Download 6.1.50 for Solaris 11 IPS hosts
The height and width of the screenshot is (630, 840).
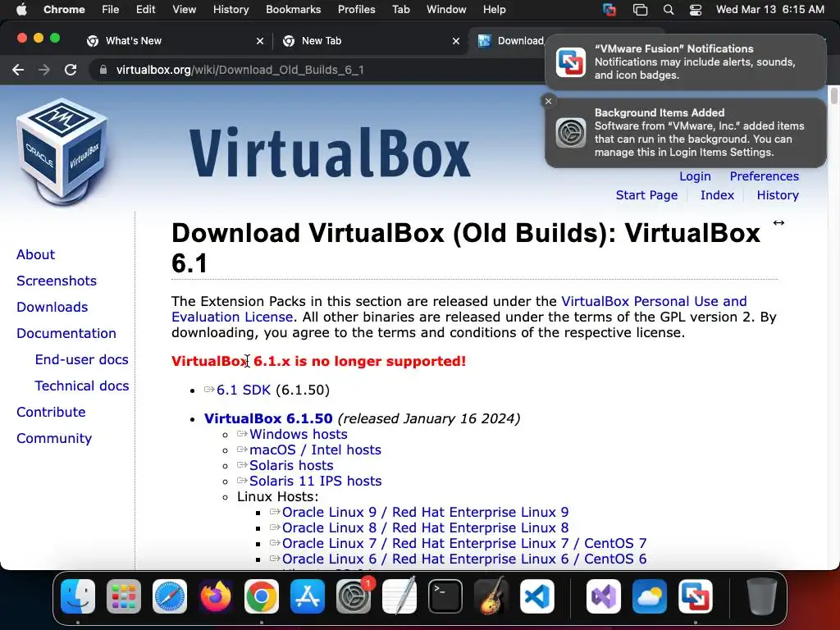(x=315, y=481)
